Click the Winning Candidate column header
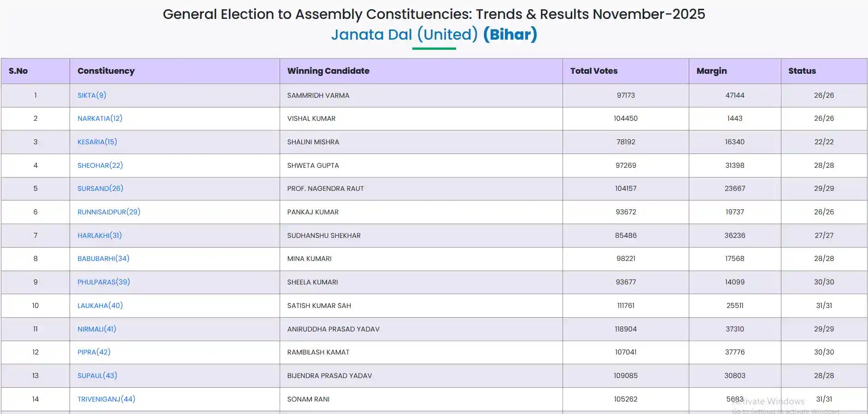The image size is (868, 414). (x=328, y=71)
